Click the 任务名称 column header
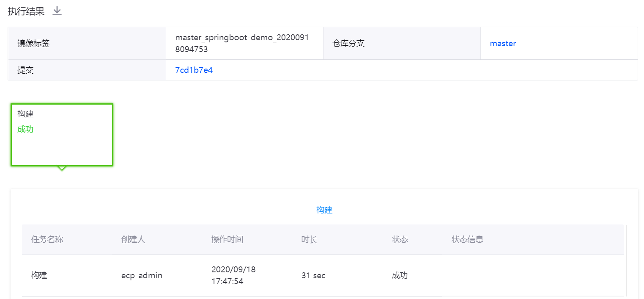 click(x=47, y=240)
